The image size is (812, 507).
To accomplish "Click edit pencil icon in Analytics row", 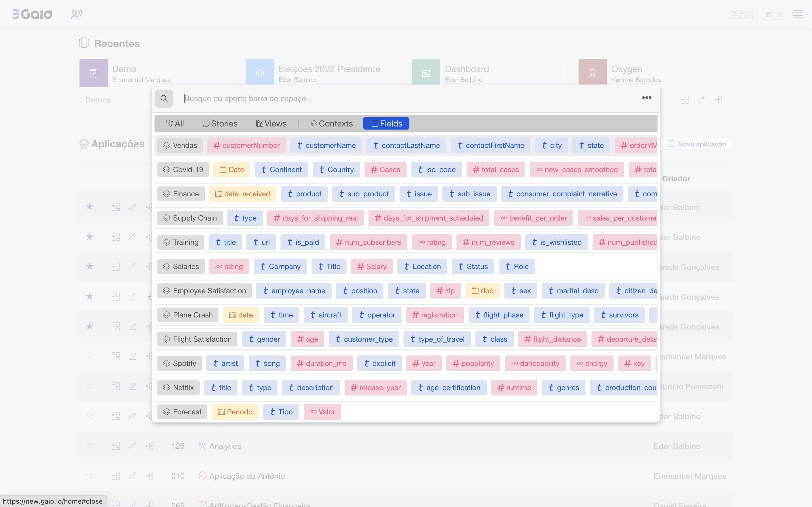I will (133, 446).
